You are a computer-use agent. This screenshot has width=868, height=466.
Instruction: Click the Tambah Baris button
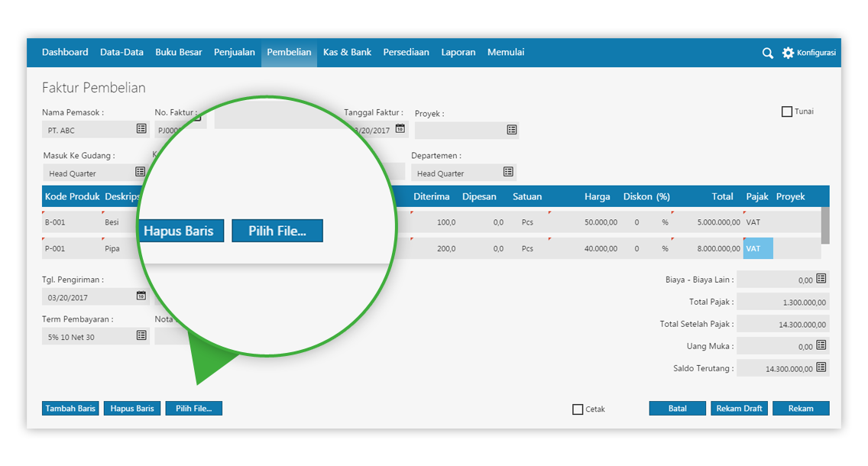pos(70,408)
